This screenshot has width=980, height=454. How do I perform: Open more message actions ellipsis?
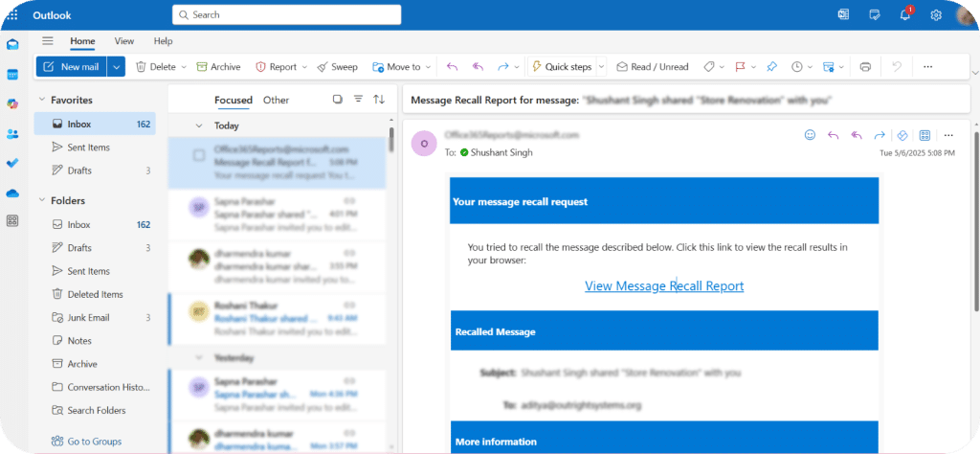point(948,135)
